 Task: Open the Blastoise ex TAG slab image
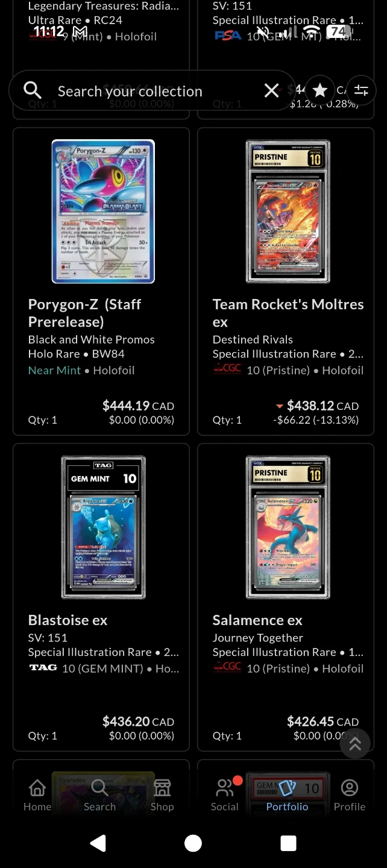(x=103, y=527)
